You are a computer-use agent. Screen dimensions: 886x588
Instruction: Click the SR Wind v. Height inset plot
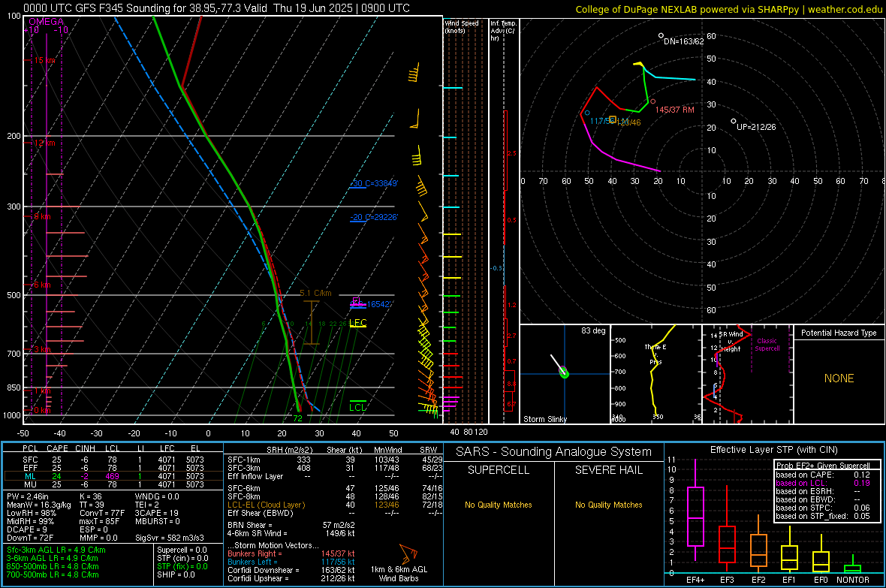pos(748,374)
